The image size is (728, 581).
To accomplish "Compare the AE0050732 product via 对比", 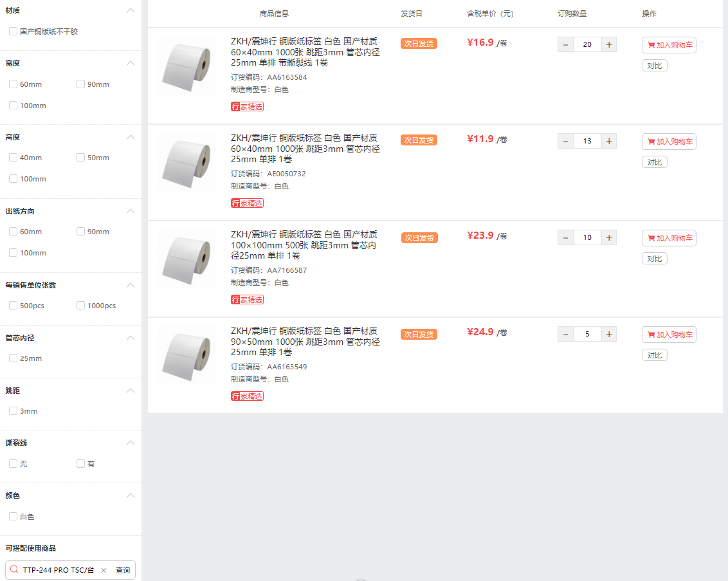I will click(654, 162).
